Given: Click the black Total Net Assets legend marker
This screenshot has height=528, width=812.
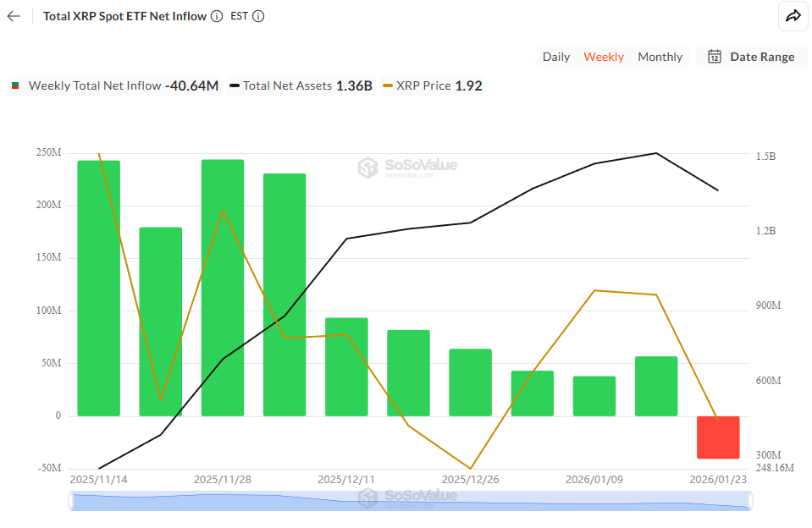Looking at the screenshot, I should pos(235,85).
